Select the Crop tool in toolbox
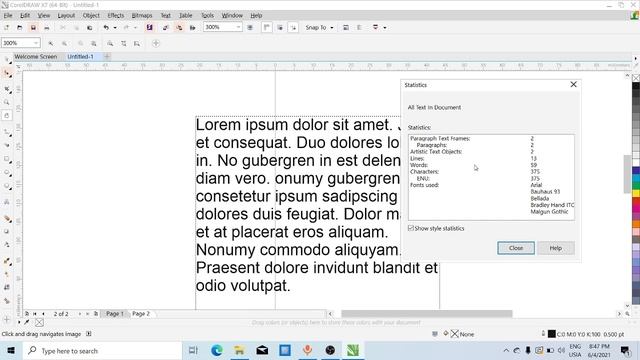This screenshot has height=360, width=640. pyautogui.click(x=7, y=89)
